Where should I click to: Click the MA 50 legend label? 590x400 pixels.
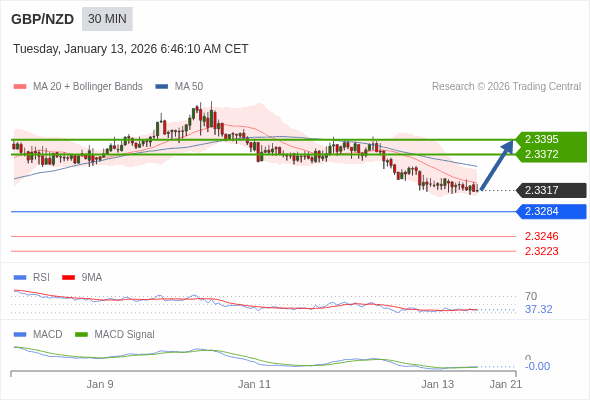point(189,87)
